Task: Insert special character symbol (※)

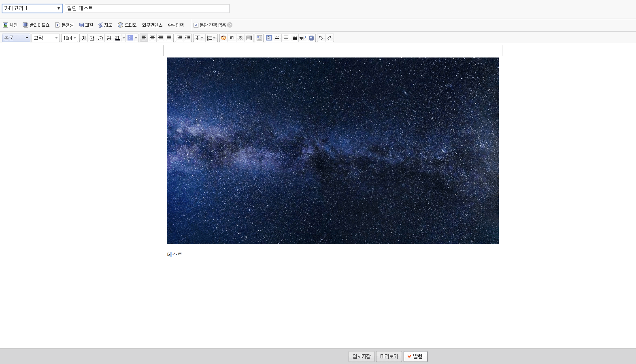Action: [x=240, y=38]
